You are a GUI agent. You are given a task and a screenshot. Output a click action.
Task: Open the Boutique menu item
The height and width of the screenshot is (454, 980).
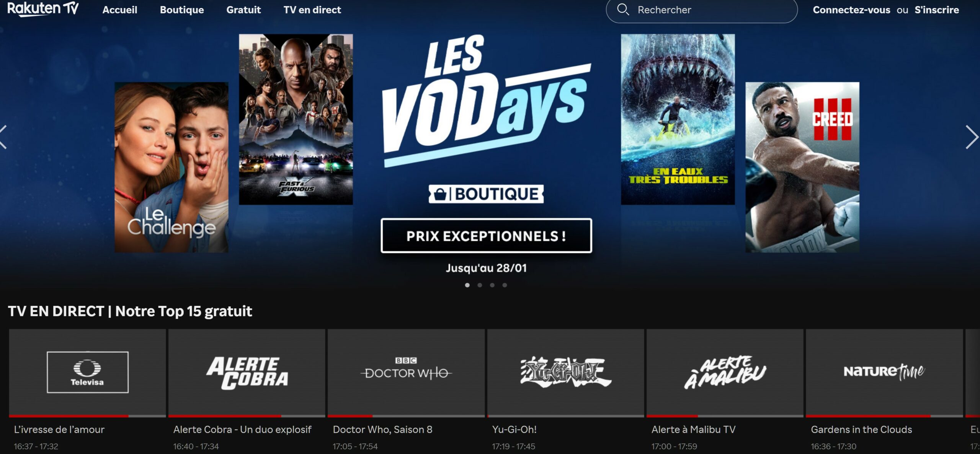[x=182, y=10]
